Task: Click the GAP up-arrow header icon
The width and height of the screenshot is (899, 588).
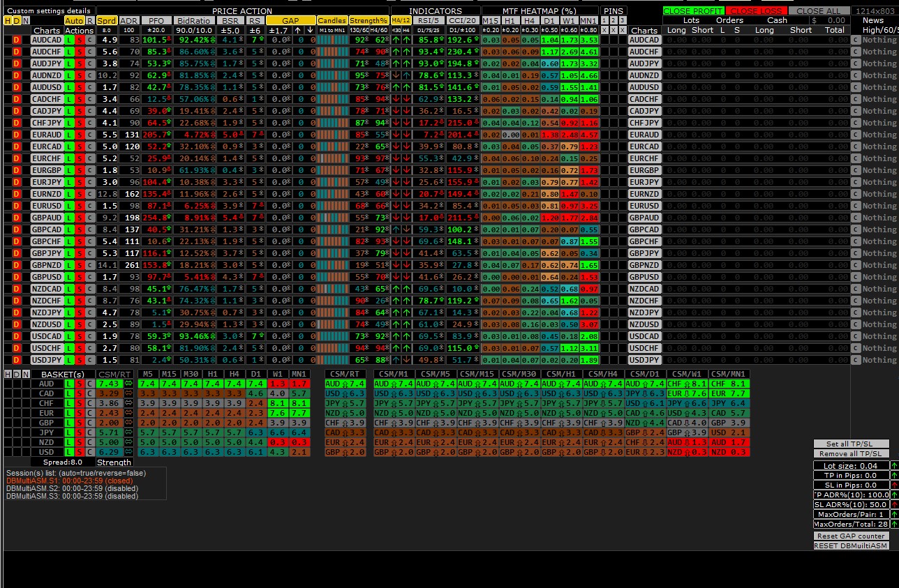Action: tap(298, 30)
